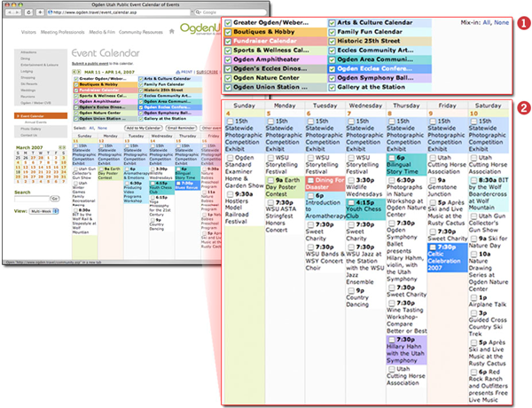This screenshot has height=408, width=532.
Task: Check the Celtic Celebration 2007 event box
Action: click(433, 247)
